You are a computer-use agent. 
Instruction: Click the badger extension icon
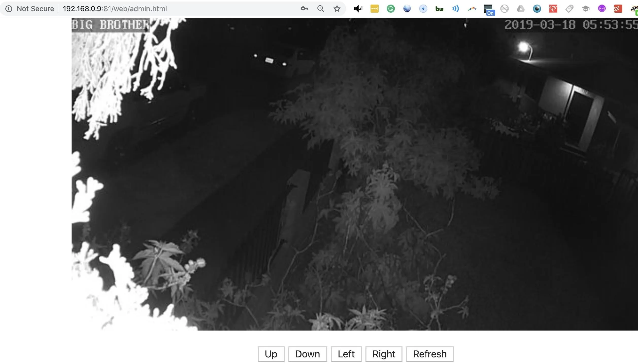(634, 10)
